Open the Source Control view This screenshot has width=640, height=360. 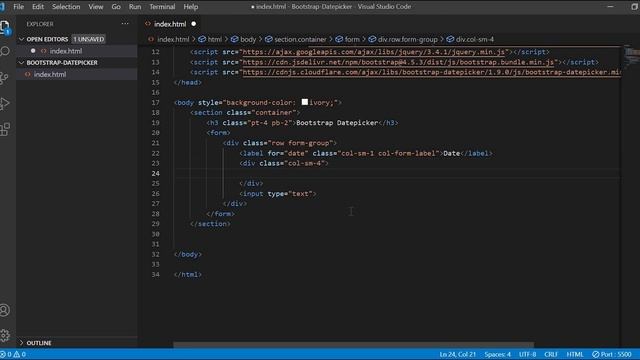point(5,78)
